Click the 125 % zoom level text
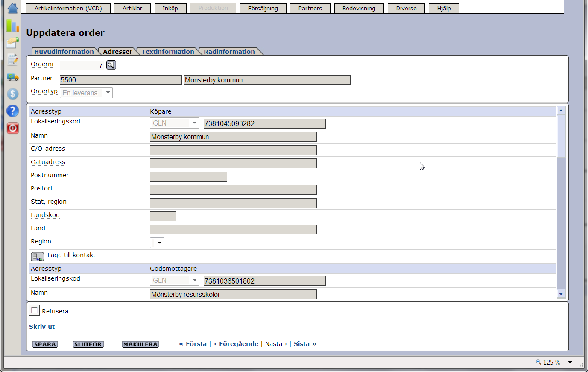588x372 pixels. [552, 362]
